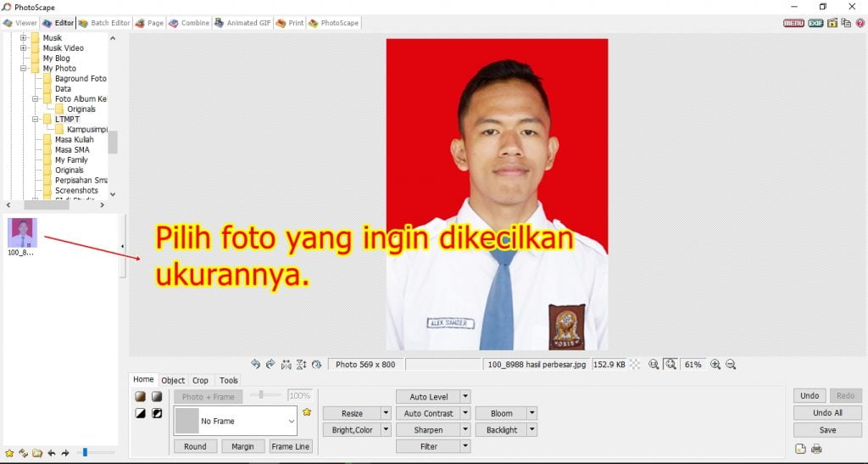Open the Resize dropdown arrow
This screenshot has width=868, height=464.
click(x=386, y=413)
